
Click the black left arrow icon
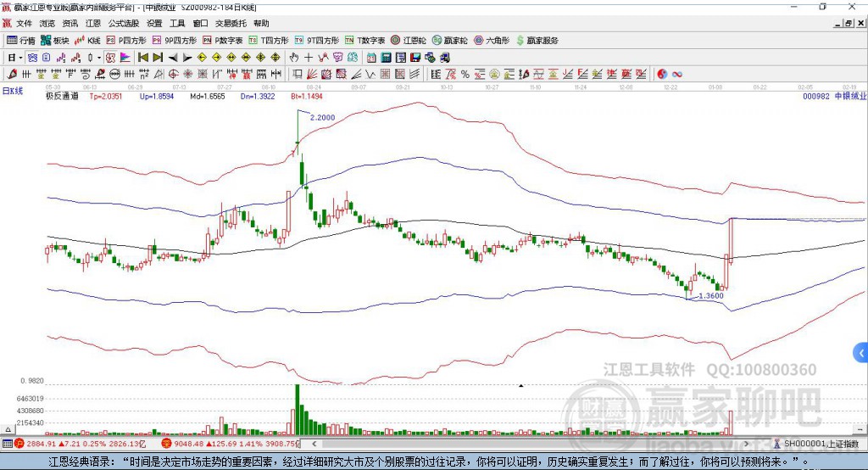pyautogui.click(x=173, y=58)
